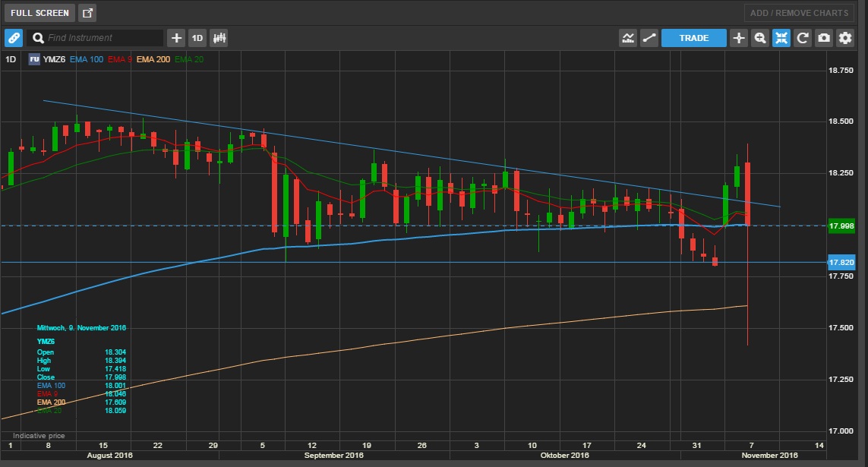Screen dimensions: 868x467
Task: Click the candlestick style icon near 1D
Action: click(x=219, y=37)
